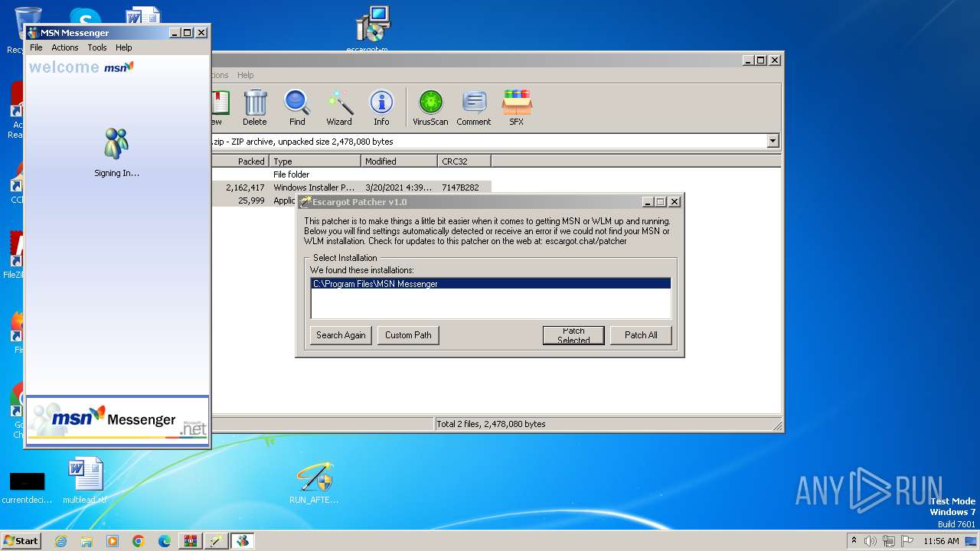The height and width of the screenshot is (551, 980).
Task: Open Google Chrome from the taskbar
Action: tap(139, 541)
